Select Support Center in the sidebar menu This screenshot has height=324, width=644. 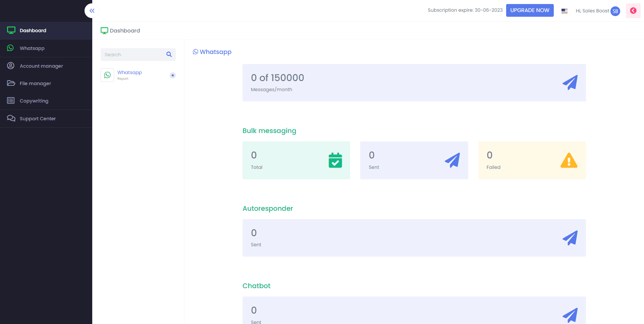coord(37,118)
